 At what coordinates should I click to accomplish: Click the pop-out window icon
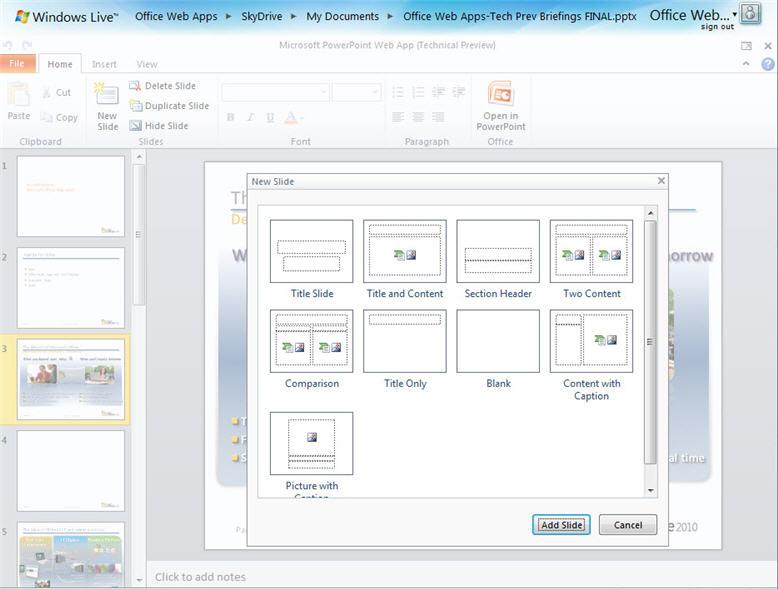746,46
